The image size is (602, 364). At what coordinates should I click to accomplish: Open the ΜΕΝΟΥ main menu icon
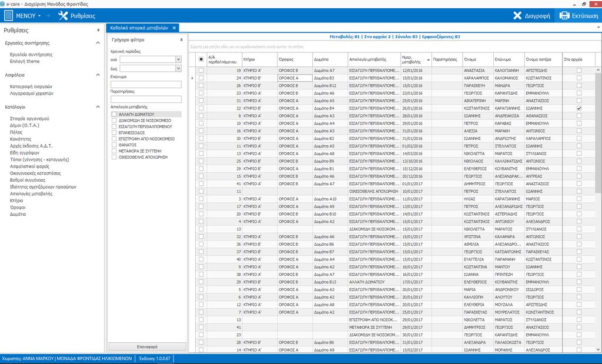(x=8, y=16)
